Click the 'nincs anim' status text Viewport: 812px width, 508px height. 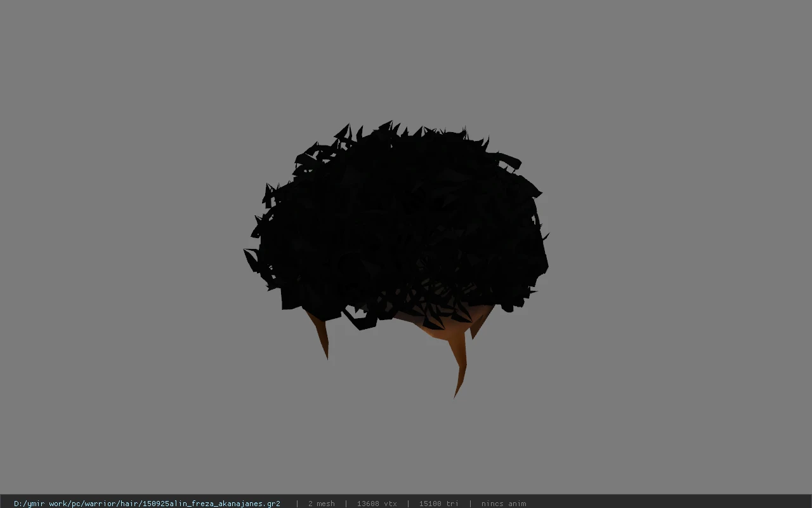click(x=504, y=504)
